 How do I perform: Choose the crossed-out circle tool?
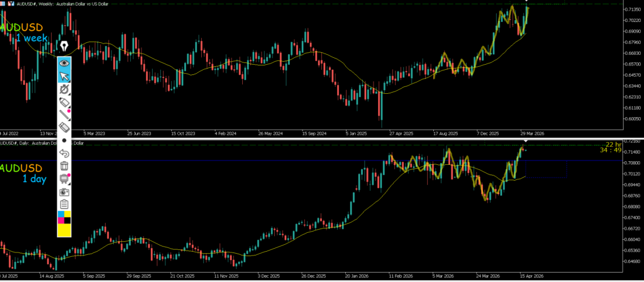[64, 89]
